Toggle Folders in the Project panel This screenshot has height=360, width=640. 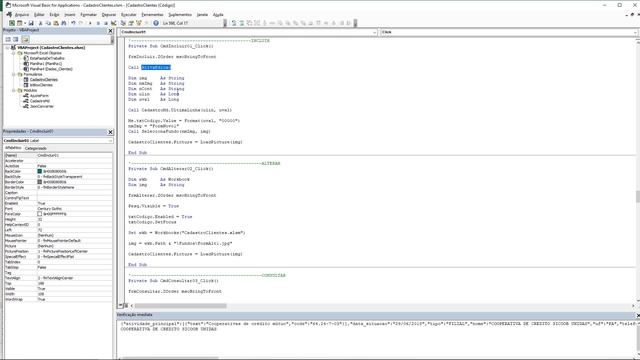25,39
